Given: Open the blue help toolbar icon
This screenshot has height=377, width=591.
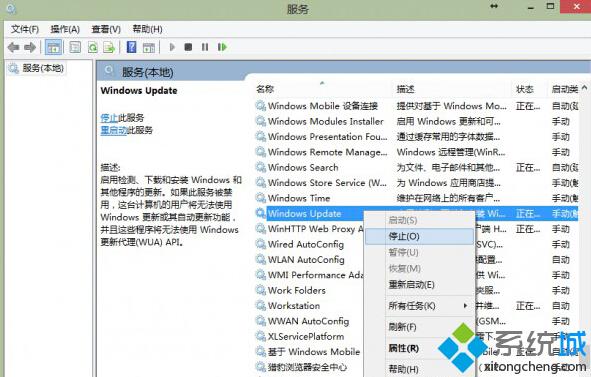Looking at the screenshot, I should click(x=132, y=48).
